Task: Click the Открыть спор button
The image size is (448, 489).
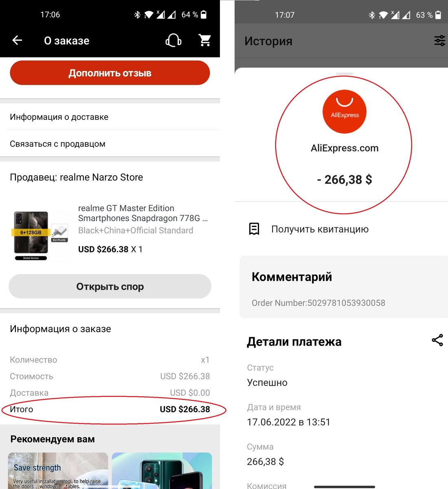Action: tap(110, 286)
